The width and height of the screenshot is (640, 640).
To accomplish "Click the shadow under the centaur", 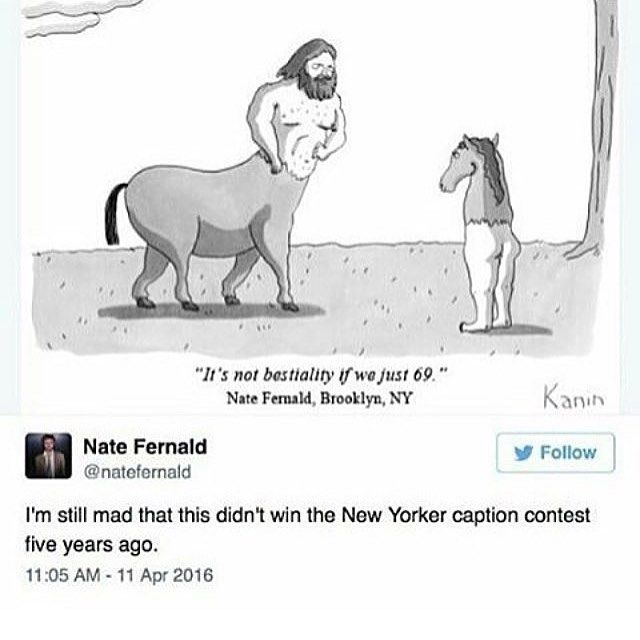I will 211,311.
